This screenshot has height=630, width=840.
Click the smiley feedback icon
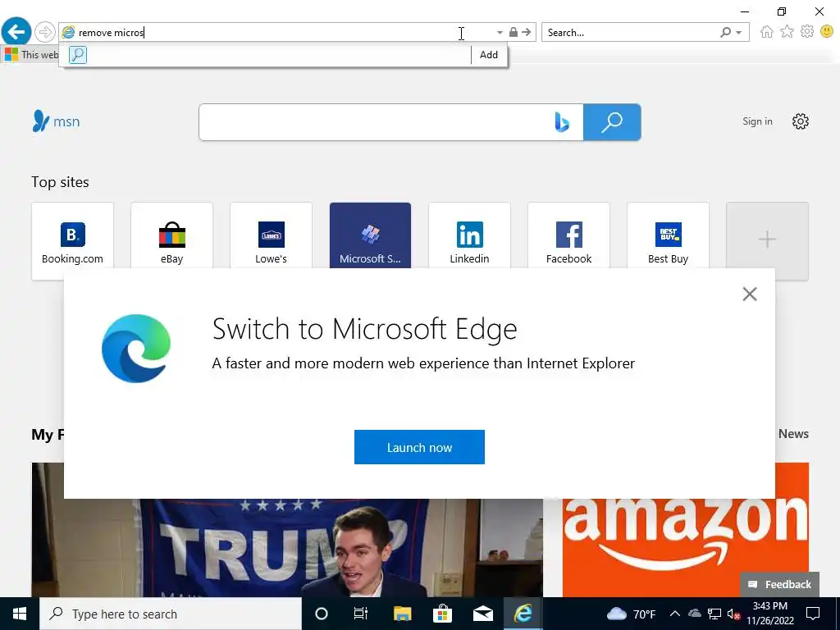click(x=827, y=32)
